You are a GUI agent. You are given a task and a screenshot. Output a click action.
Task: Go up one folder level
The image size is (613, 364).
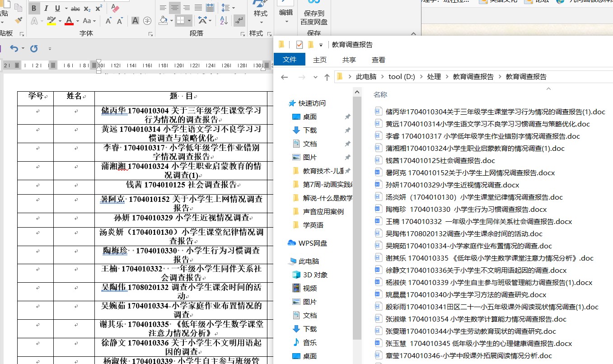tap(327, 77)
